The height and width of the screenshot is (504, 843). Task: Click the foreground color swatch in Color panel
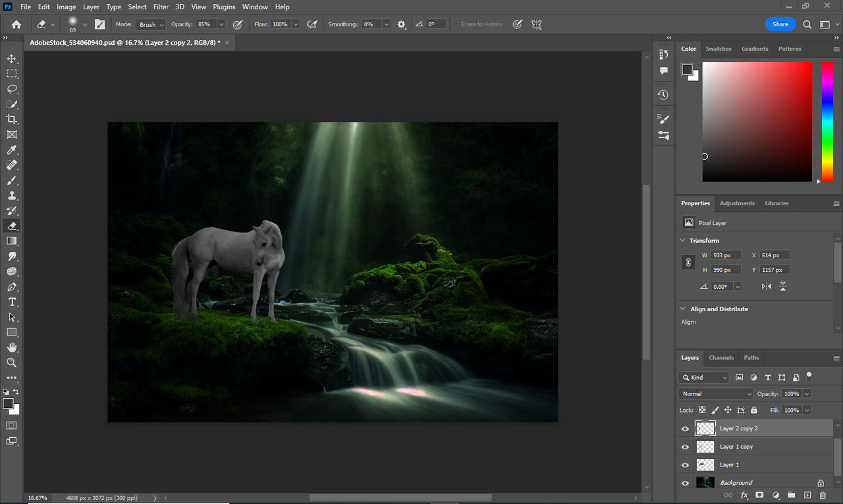click(687, 69)
